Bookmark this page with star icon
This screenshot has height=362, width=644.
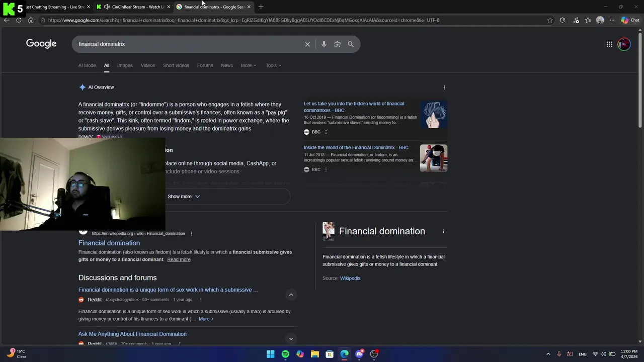point(550,20)
